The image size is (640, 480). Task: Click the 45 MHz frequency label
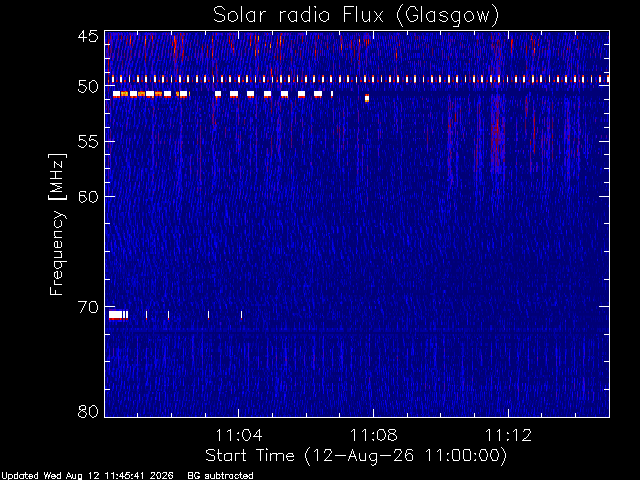coord(88,36)
